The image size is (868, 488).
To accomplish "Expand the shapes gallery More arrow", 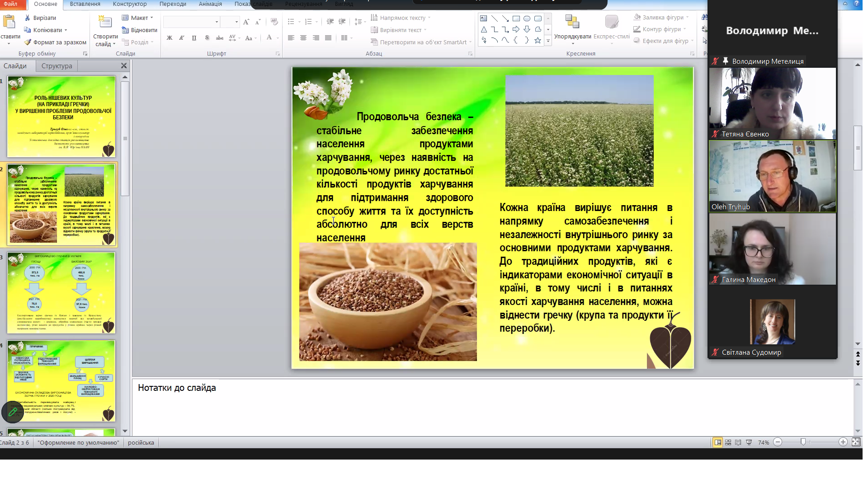I will [548, 41].
